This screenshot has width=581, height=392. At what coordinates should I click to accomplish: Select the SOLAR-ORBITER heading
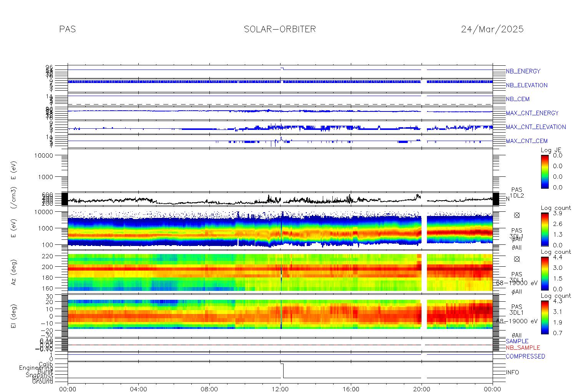point(280,29)
